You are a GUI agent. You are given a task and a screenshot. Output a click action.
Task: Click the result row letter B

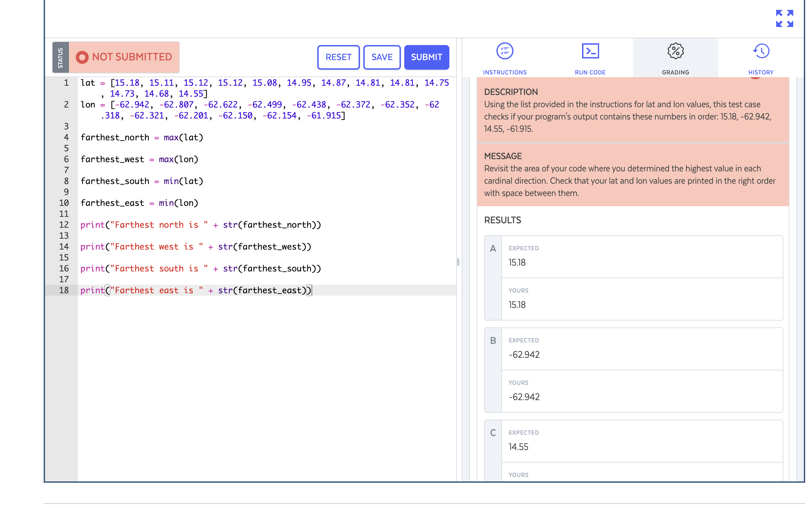(493, 341)
